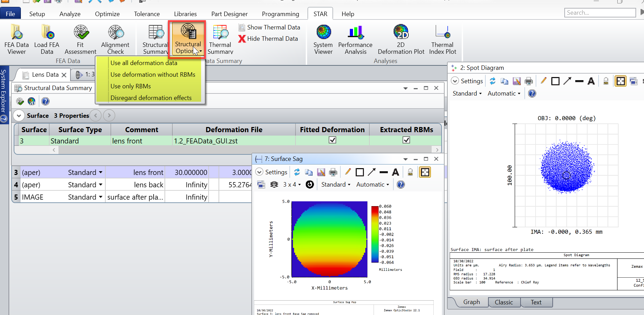Open Surface Sag Standard dropdown
Image resolution: width=644 pixels, height=315 pixels.
pos(336,185)
